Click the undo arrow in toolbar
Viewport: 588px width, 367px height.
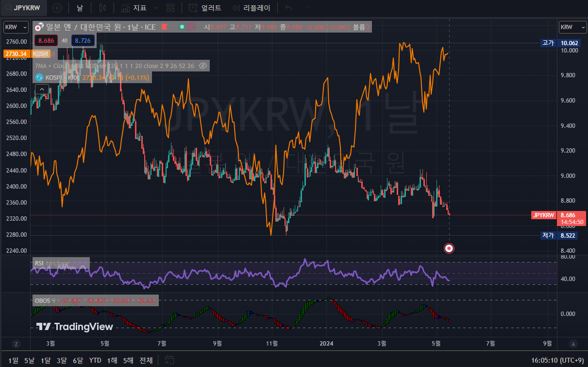pos(289,8)
